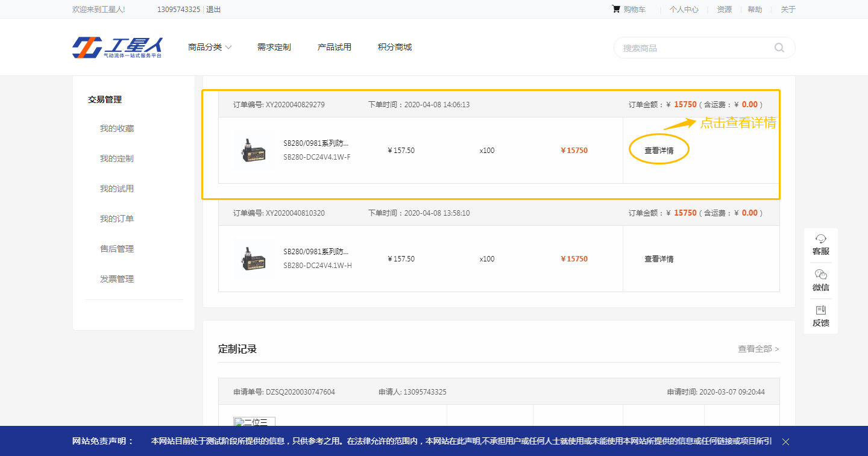This screenshot has width=868, height=456.
Task: Open the 反馈 feedback widget
Action: click(x=820, y=316)
